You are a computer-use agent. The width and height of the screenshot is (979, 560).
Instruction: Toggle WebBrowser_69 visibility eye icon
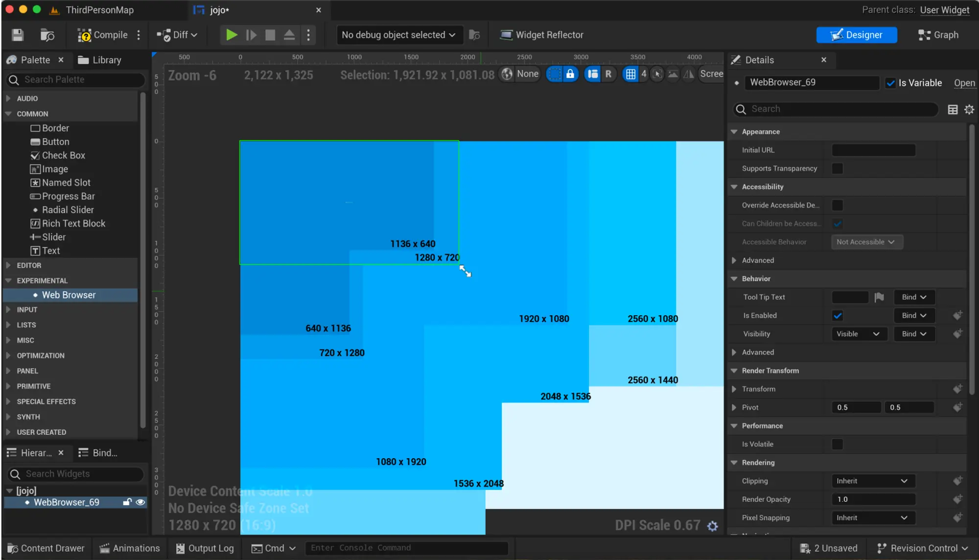tap(140, 503)
